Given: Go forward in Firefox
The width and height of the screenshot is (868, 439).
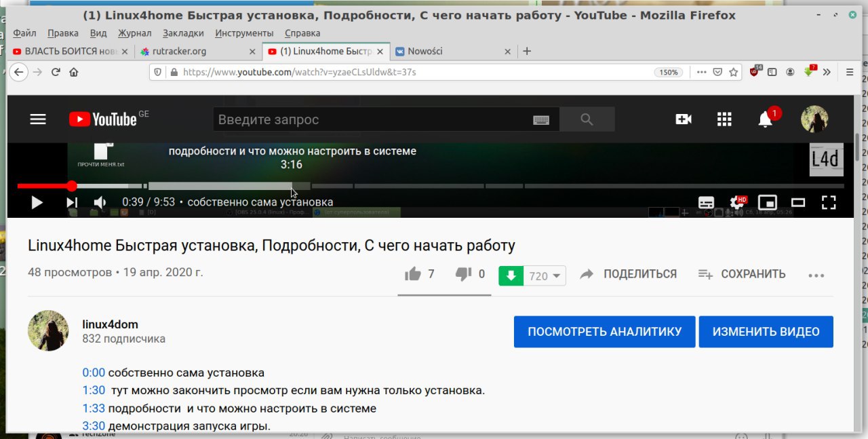Looking at the screenshot, I should pyautogui.click(x=38, y=72).
